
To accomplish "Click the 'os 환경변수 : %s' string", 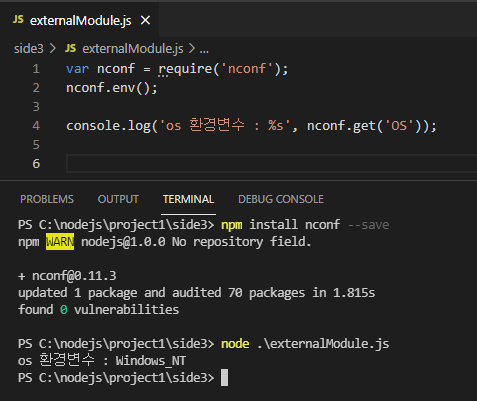I will point(225,125).
